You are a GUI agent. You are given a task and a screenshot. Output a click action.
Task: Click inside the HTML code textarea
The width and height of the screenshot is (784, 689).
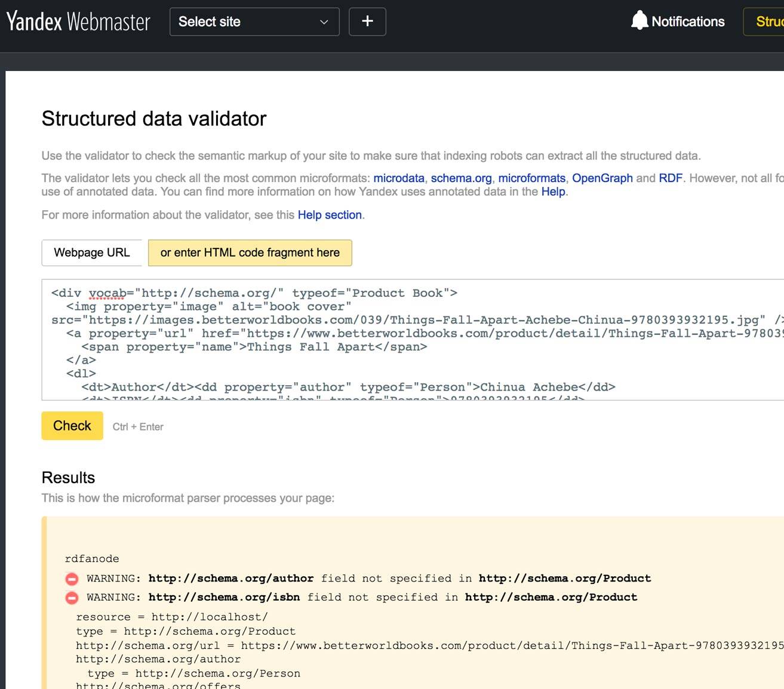(x=413, y=340)
